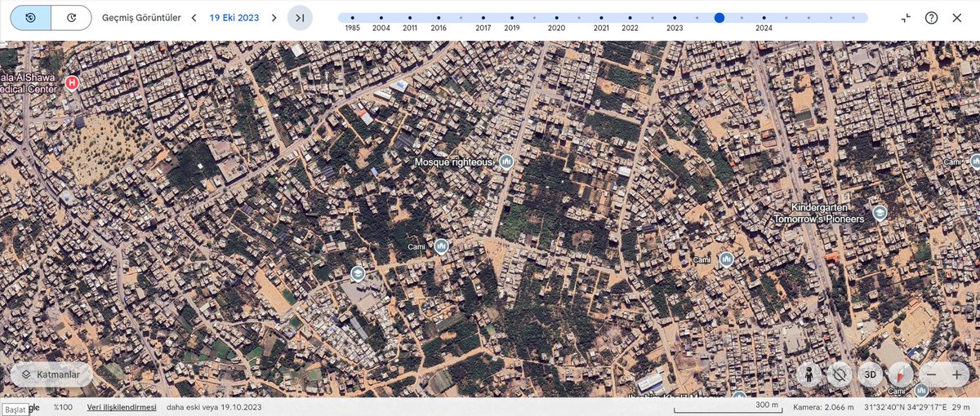Click the coordinates 31°32'40"N 34°29'17"E
Image resolution: width=980 pixels, height=416 pixels.
point(905,407)
